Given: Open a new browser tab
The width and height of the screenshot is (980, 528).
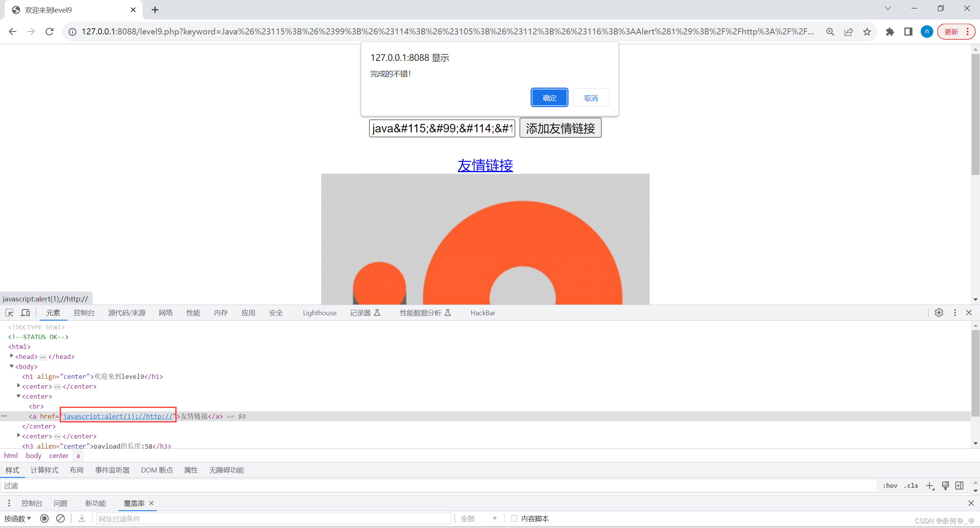Looking at the screenshot, I should point(155,10).
